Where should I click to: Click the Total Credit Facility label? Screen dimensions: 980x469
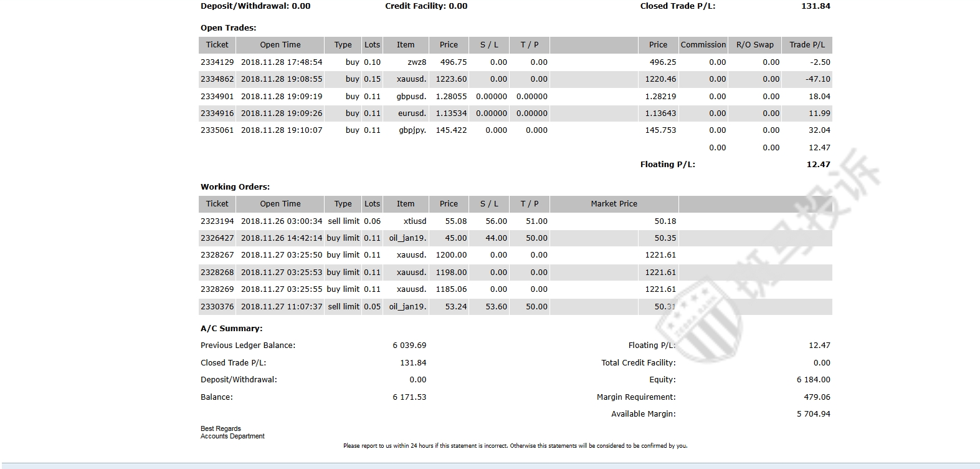pos(639,363)
